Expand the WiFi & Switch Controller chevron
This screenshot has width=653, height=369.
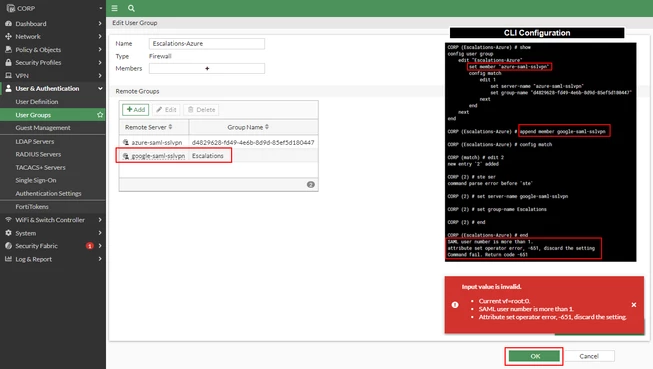point(100,219)
